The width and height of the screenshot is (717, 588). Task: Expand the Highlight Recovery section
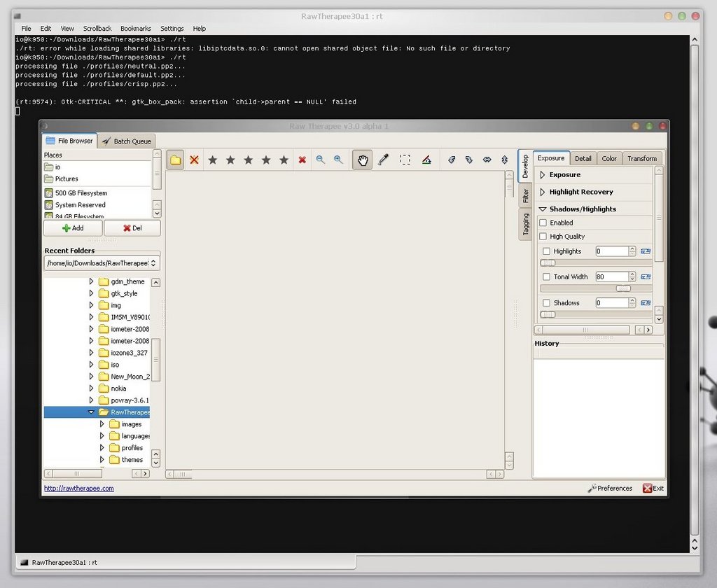click(543, 192)
